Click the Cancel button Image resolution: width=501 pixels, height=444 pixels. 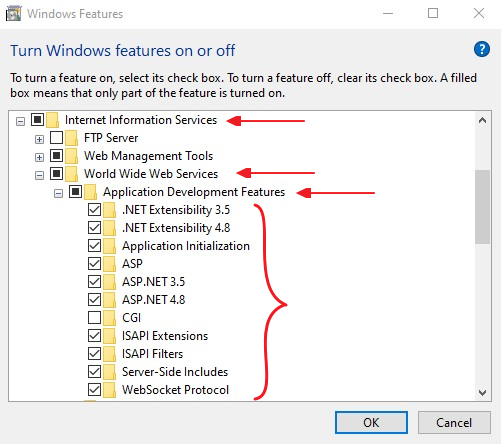454,423
